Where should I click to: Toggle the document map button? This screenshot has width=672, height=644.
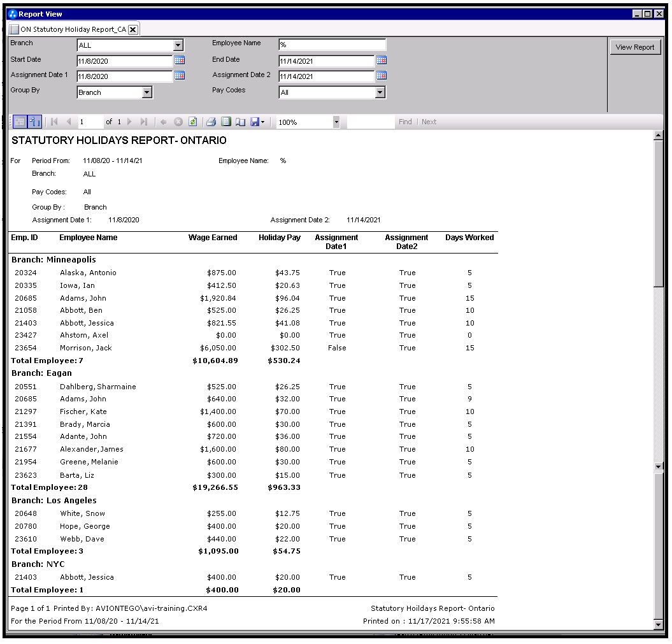tap(34, 122)
